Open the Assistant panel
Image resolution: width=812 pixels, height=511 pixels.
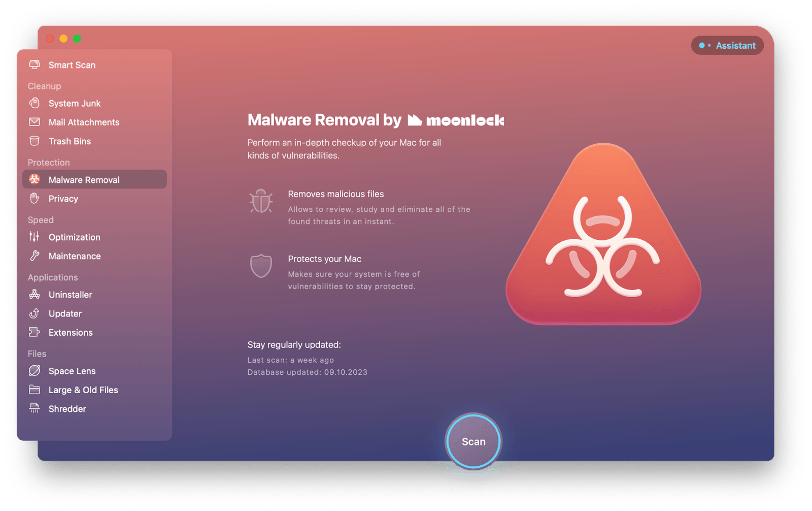click(x=727, y=45)
